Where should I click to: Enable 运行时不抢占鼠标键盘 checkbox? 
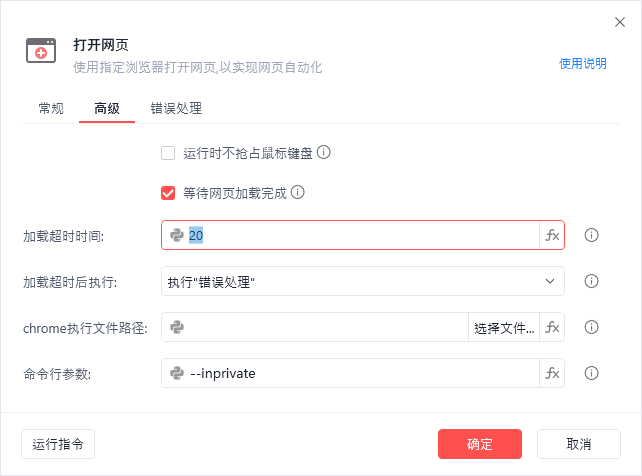pyautogui.click(x=168, y=154)
